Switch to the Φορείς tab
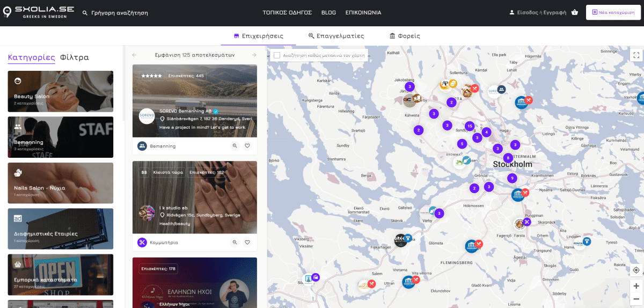This screenshot has width=644, height=308. pos(405,36)
